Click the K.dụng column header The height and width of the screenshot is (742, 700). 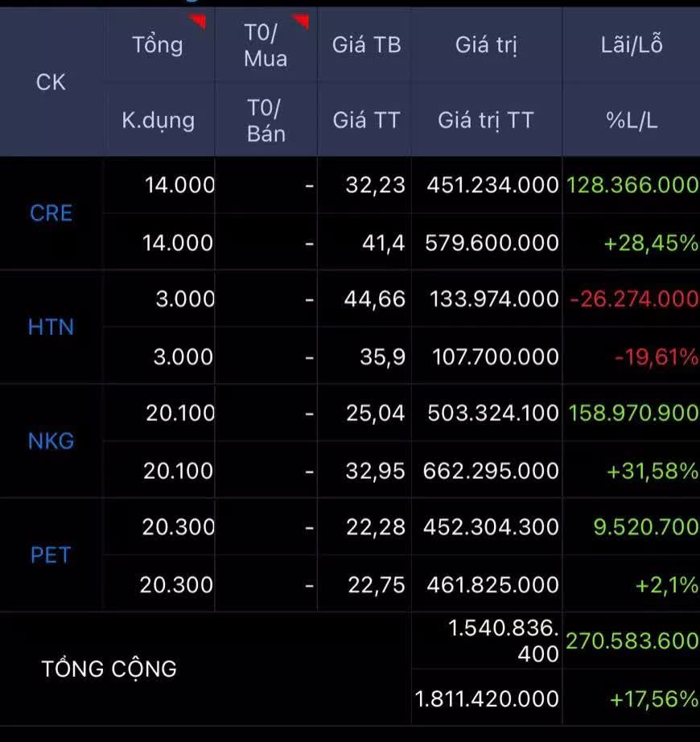(158, 121)
